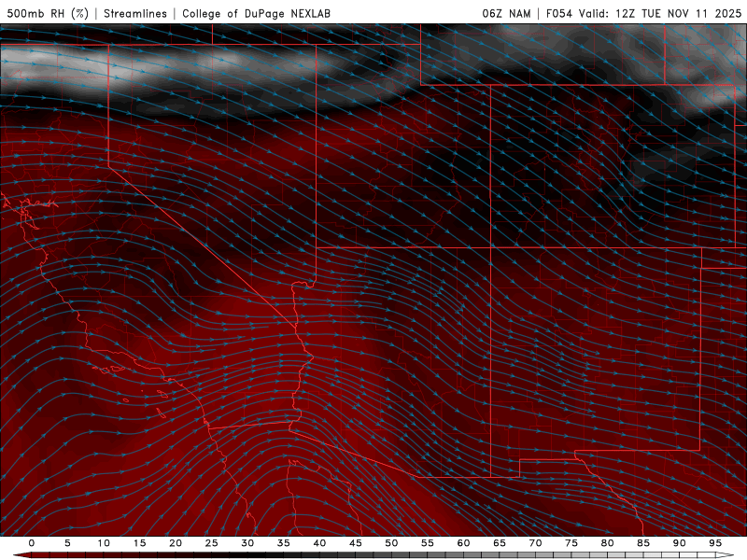Click the "06Z NAM" model run label
The width and height of the screenshot is (747, 560).
click(506, 13)
